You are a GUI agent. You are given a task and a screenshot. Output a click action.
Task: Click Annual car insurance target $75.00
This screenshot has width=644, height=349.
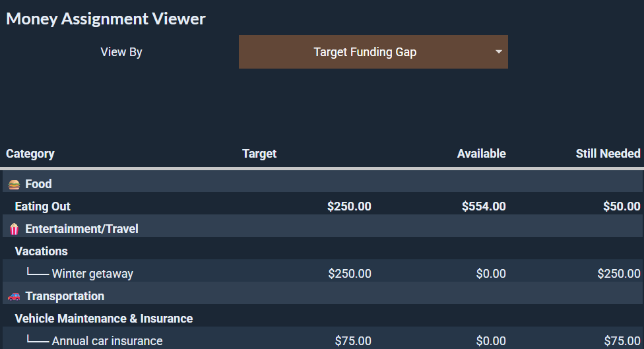[x=353, y=341]
